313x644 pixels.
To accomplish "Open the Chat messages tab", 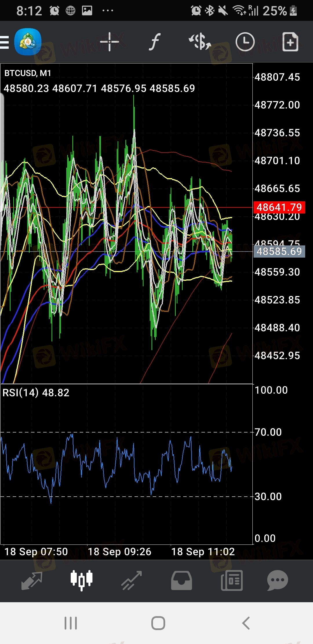I will pos(277,580).
